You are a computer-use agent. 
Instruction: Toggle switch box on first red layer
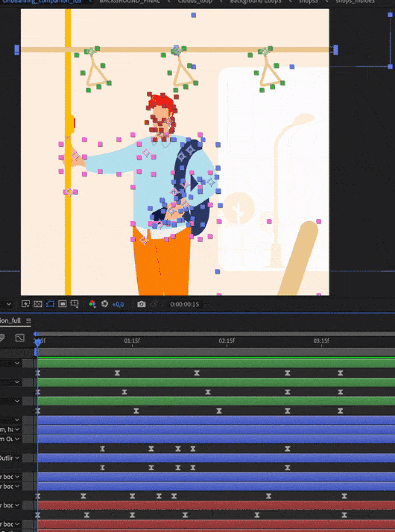(28, 505)
